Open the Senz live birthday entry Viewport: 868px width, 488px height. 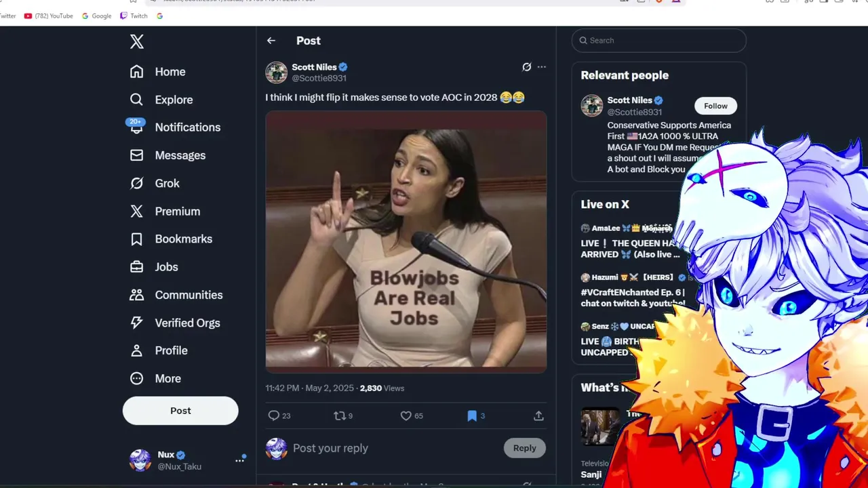(x=617, y=339)
